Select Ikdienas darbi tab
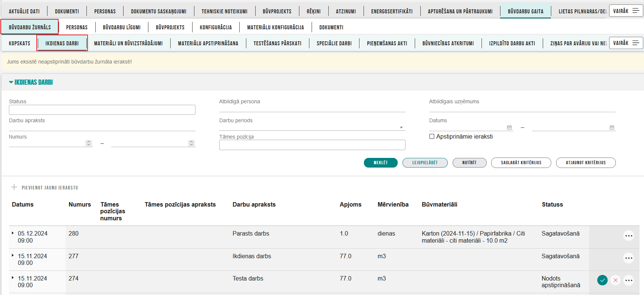The height and width of the screenshot is (295, 644). (62, 43)
